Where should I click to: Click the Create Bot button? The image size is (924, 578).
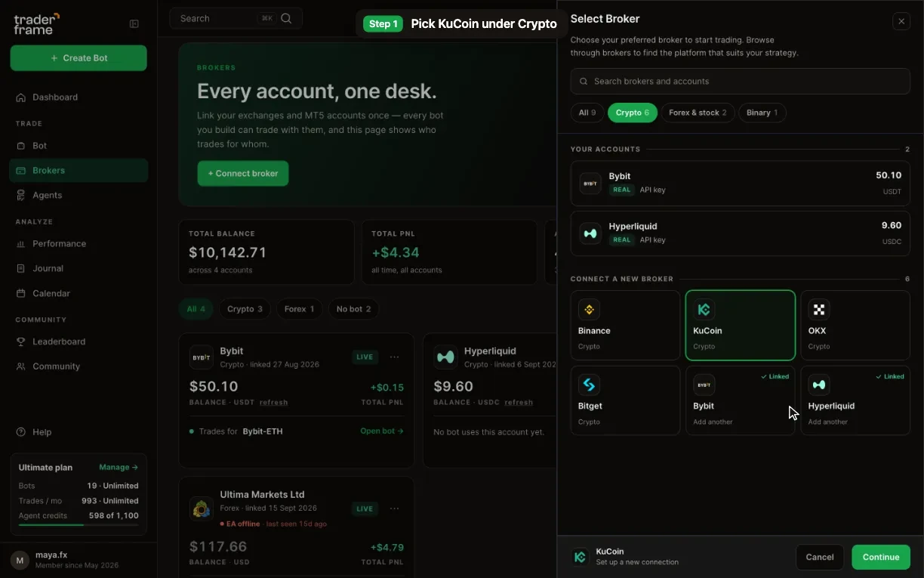79,58
